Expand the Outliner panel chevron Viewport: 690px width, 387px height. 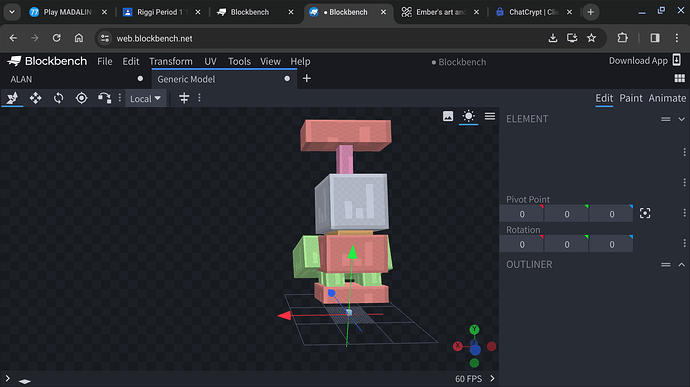(x=681, y=265)
